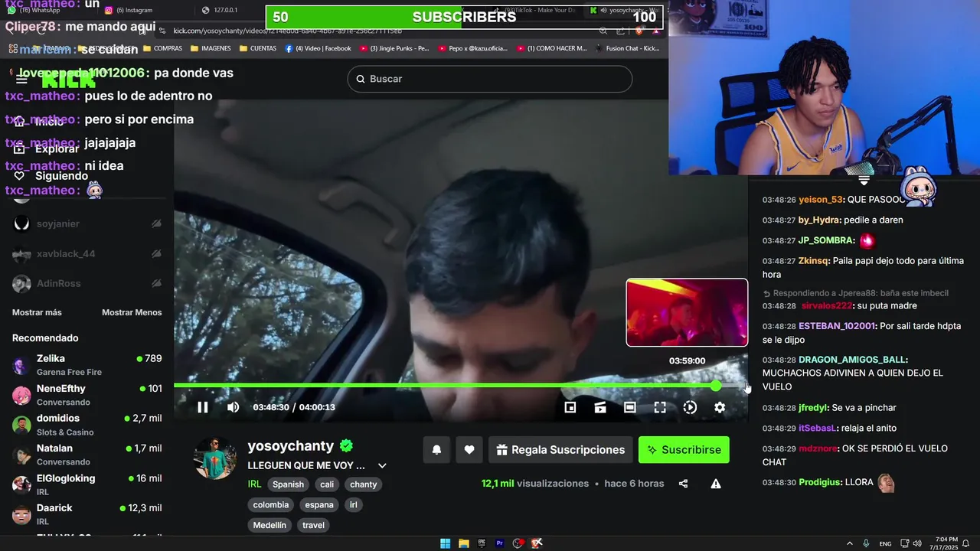Open Video | Facebook bookmark
The width and height of the screenshot is (980, 551).
pyautogui.click(x=318, y=48)
